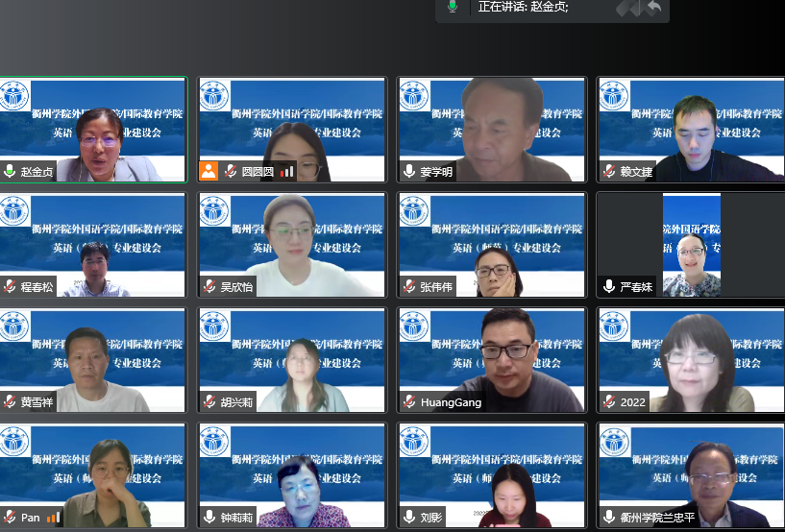This screenshot has height=532, width=785.
Task: Select the 胡兴莉 name label
Action: (x=236, y=401)
